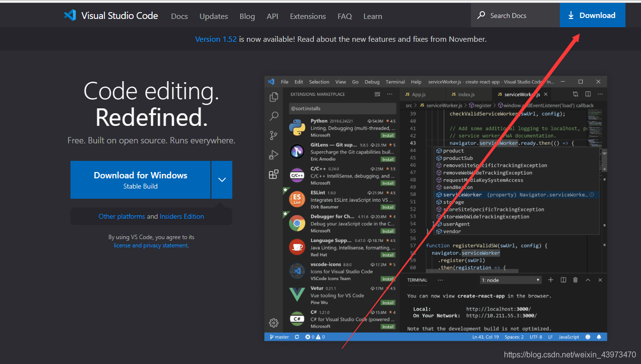Click the Vetur extension icon
The image size is (641, 364).
point(297,295)
